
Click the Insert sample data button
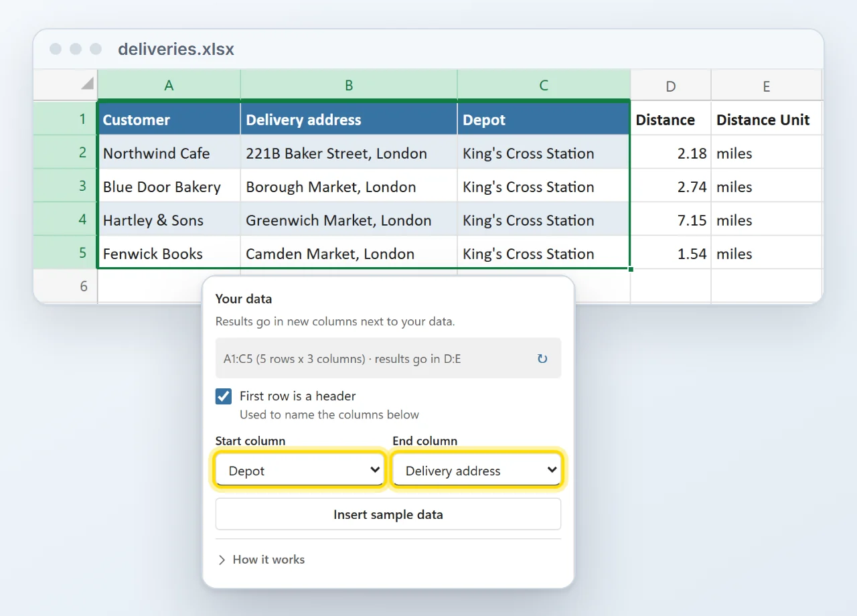point(388,514)
